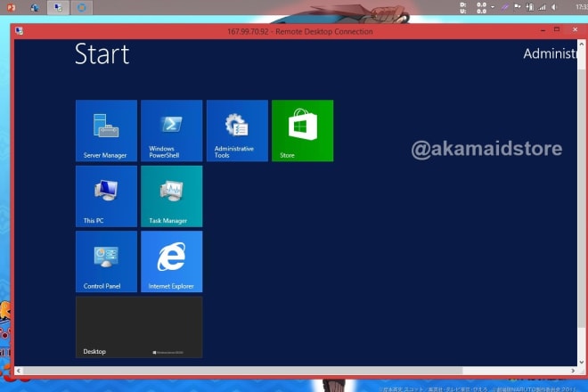Open the Control Panel tile

107,261
